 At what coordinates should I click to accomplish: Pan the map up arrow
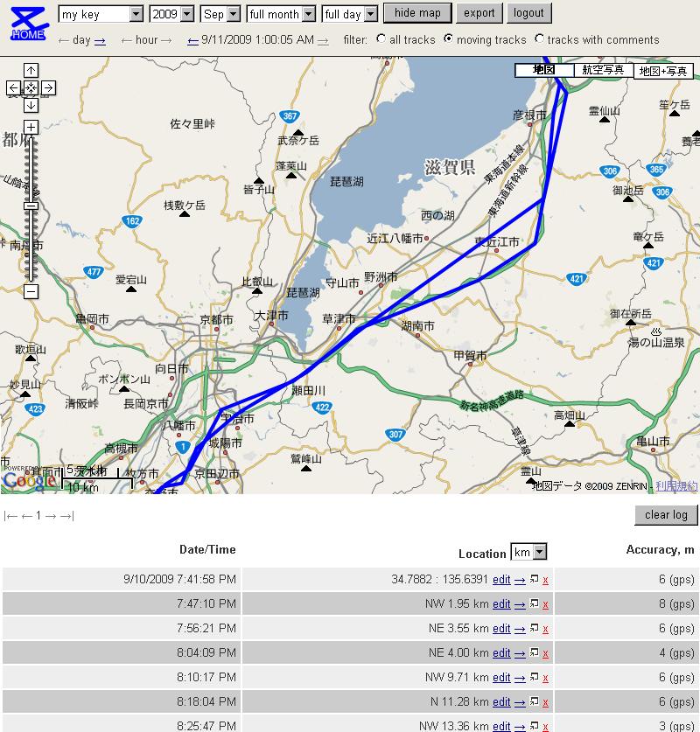click(31, 71)
